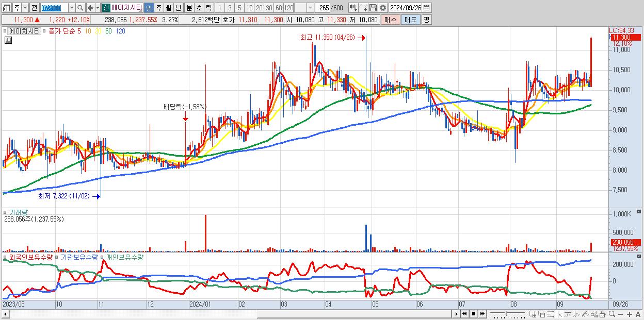
Task: Click the 에이치시티 chart label button
Action: pos(24,31)
